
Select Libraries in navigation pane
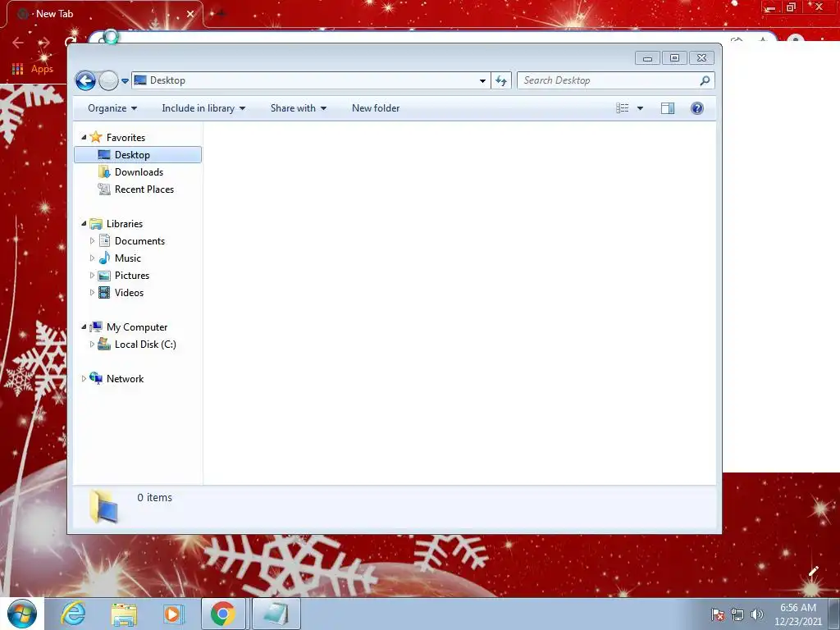125,224
